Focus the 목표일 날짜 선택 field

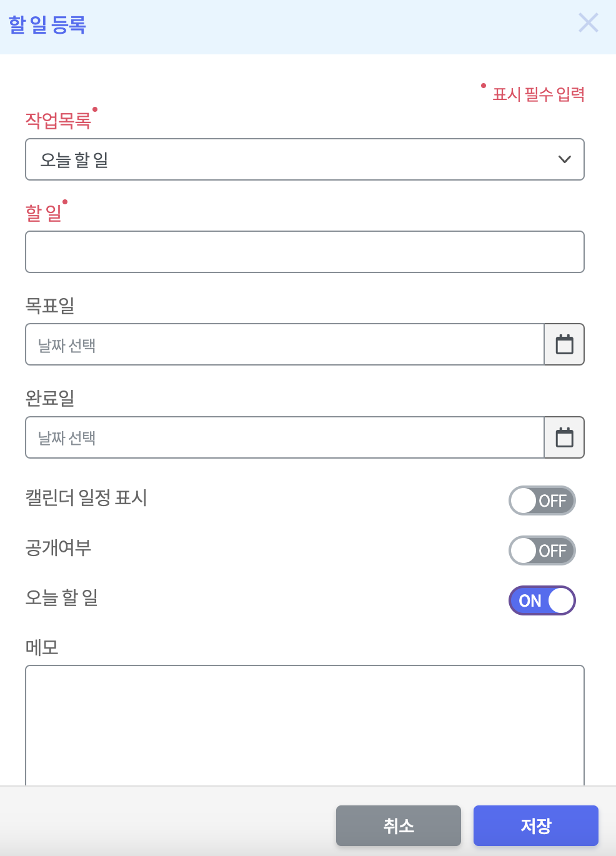coord(284,344)
